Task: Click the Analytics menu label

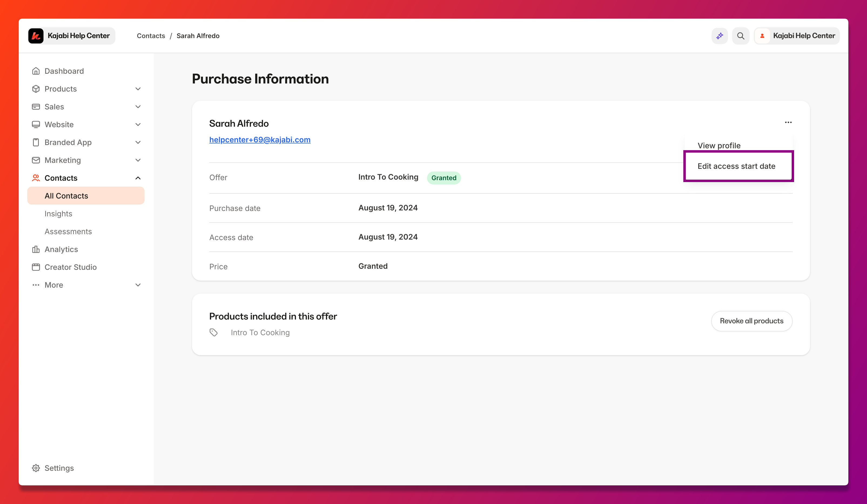Action: click(x=61, y=249)
